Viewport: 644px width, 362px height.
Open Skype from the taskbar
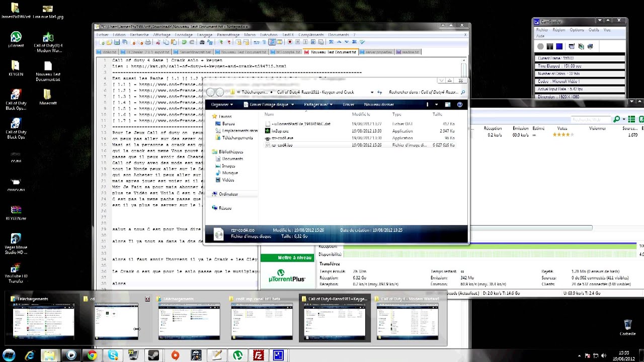(x=113, y=355)
